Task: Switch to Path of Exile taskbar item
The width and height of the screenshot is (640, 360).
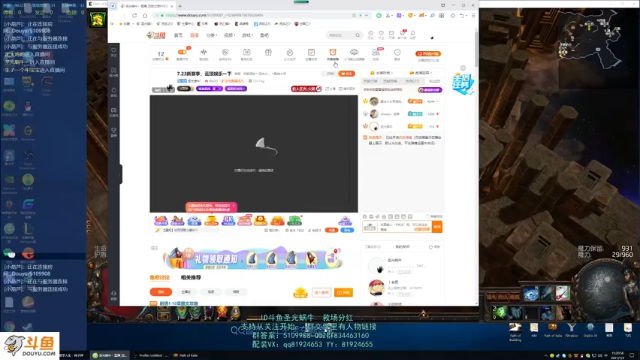Action: tap(186, 356)
